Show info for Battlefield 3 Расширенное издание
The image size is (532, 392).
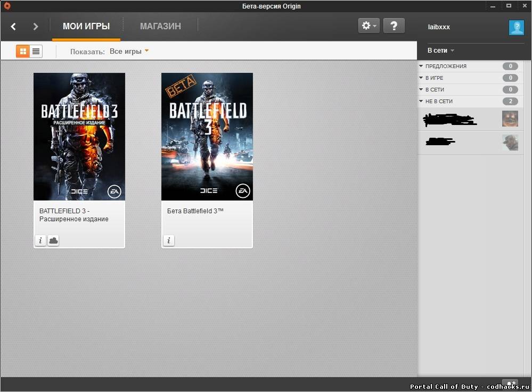click(x=40, y=240)
